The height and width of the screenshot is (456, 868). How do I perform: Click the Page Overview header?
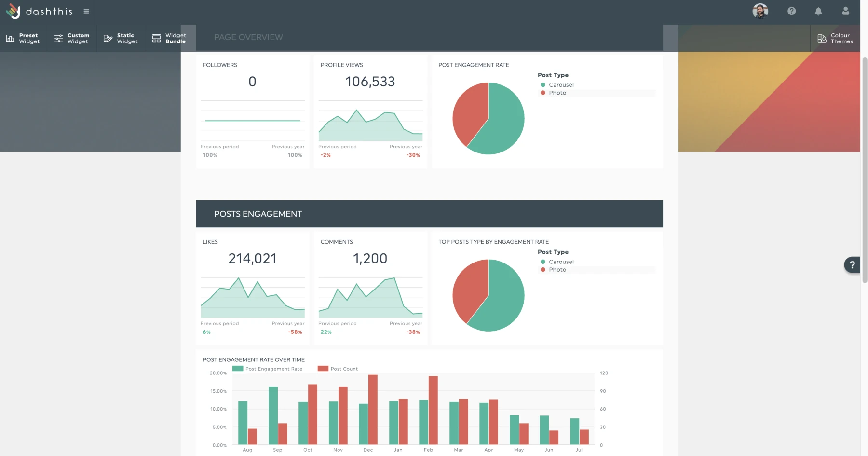tap(429, 38)
